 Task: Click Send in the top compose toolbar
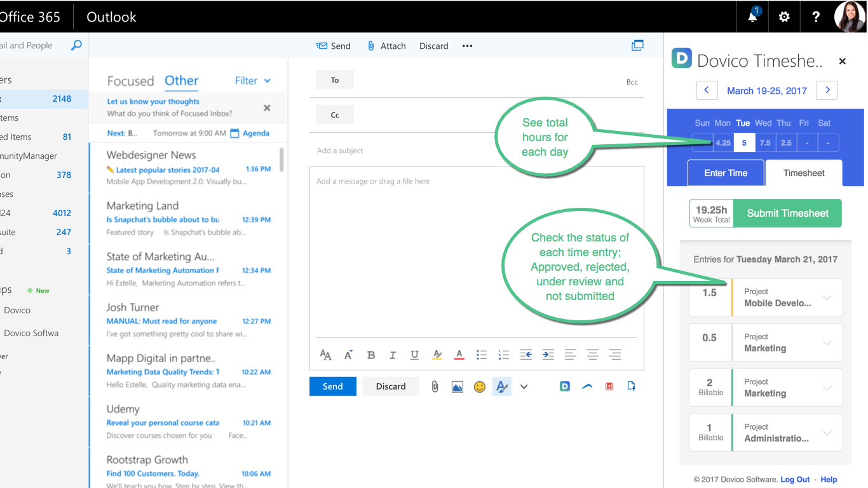click(333, 46)
